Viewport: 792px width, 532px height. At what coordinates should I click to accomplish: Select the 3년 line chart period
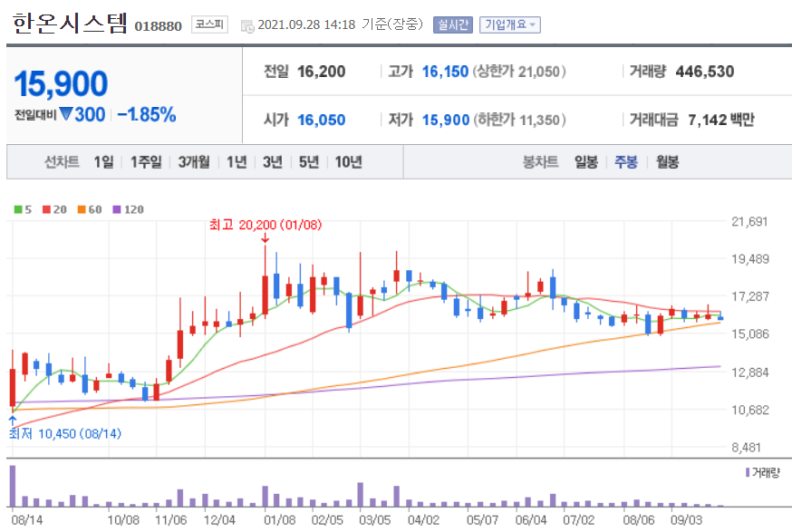[273, 162]
